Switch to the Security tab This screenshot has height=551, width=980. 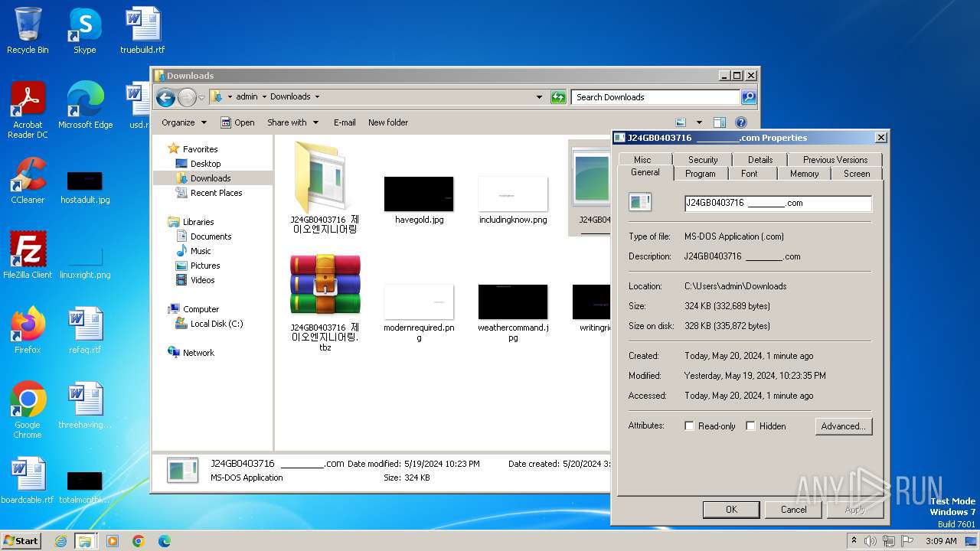(x=703, y=160)
